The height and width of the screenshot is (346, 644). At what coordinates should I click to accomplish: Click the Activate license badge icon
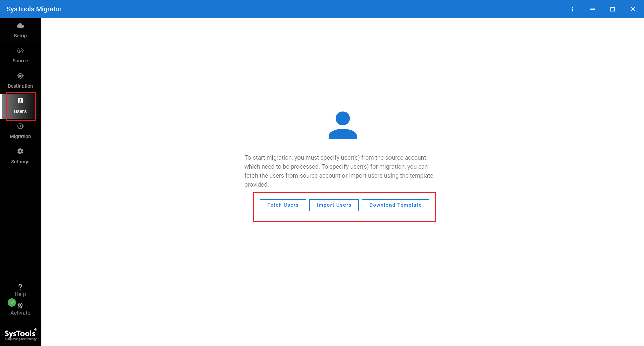[20, 306]
